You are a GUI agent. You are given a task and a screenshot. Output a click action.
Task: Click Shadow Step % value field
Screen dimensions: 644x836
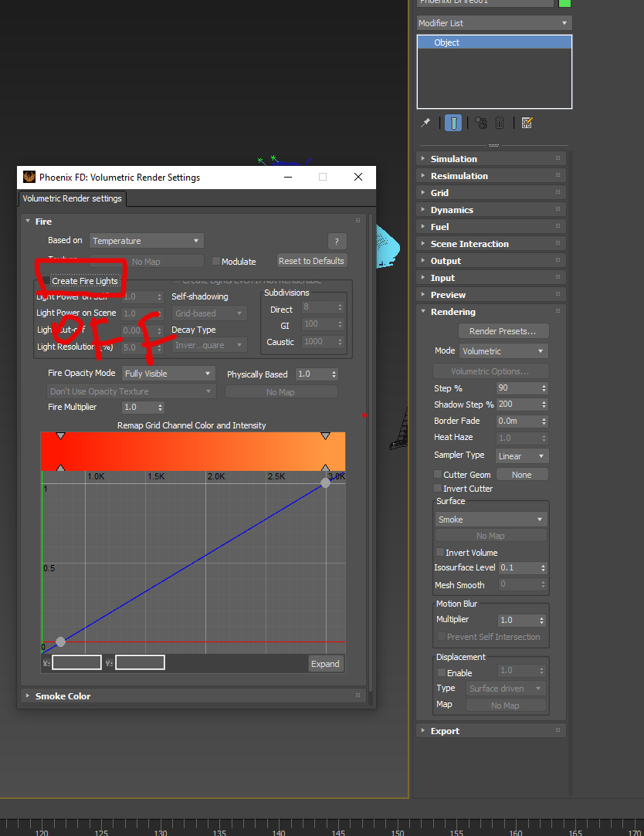517,404
